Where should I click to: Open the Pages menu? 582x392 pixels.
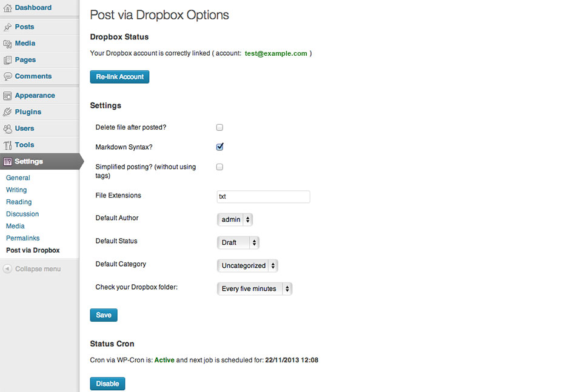click(25, 60)
